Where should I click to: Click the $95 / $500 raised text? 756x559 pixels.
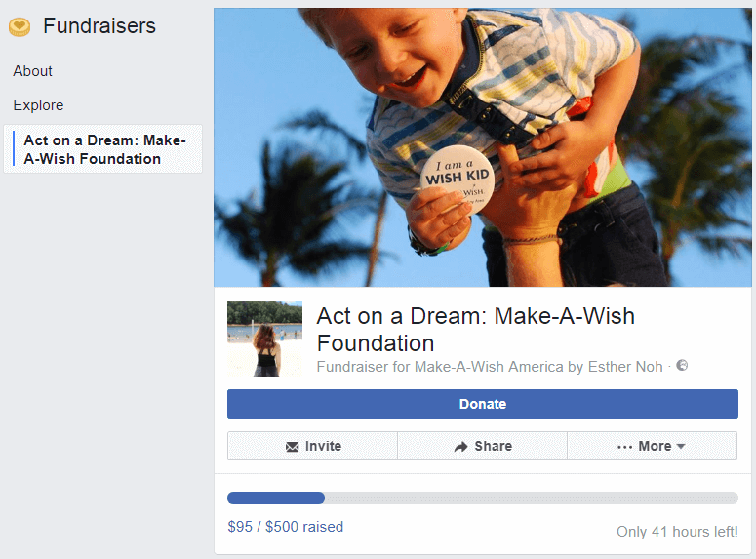(x=286, y=526)
